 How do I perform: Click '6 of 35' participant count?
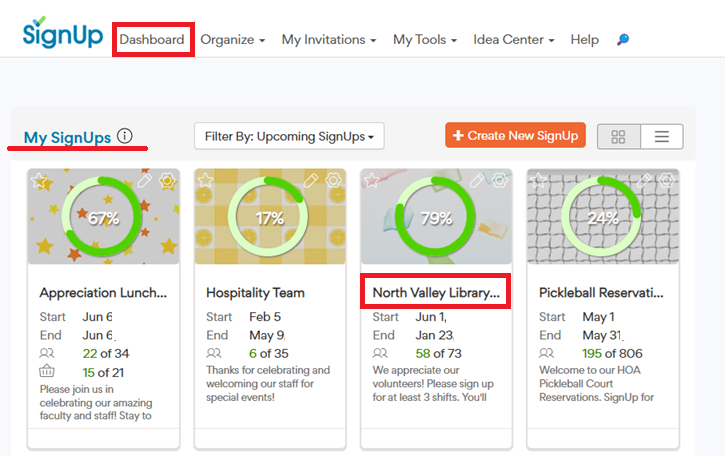(269, 354)
